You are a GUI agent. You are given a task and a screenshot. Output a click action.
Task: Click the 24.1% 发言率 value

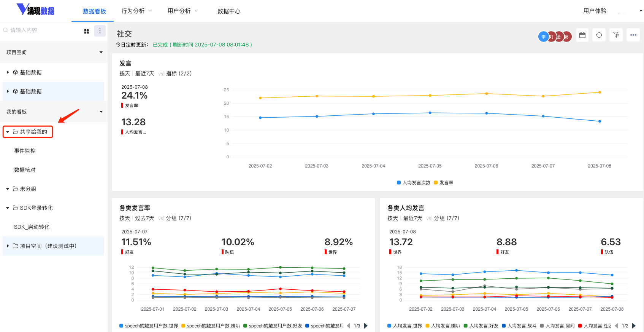[x=134, y=96]
